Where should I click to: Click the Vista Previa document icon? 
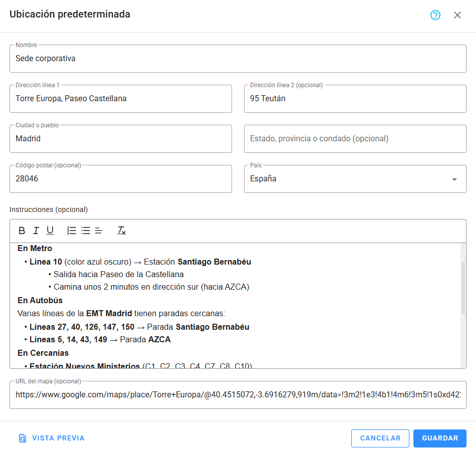point(22,438)
